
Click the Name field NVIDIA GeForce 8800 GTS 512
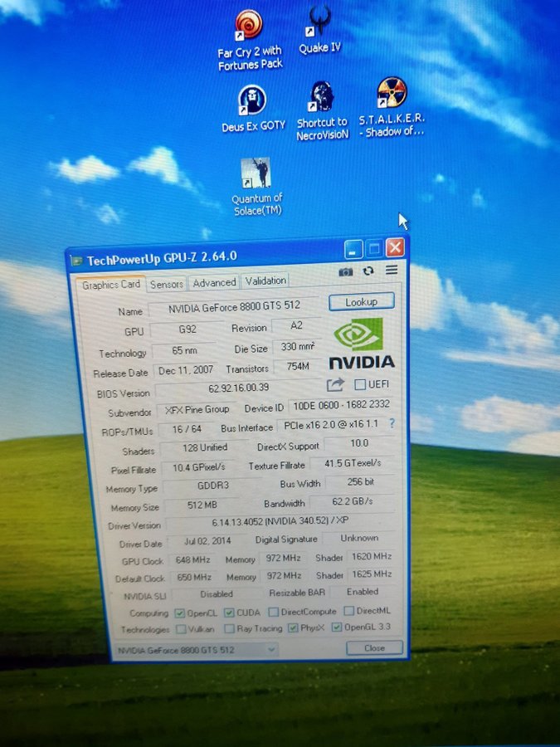coord(234,307)
